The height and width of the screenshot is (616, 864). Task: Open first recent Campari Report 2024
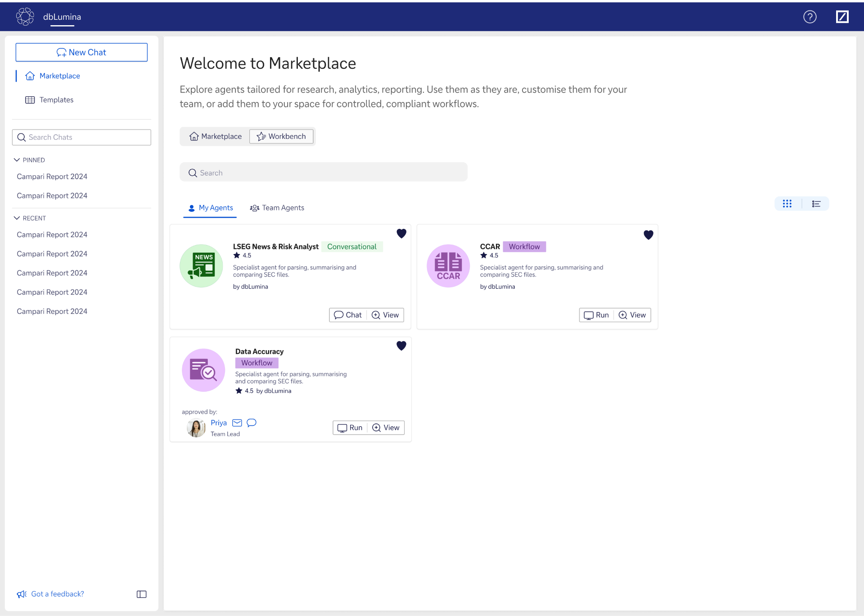tap(52, 235)
